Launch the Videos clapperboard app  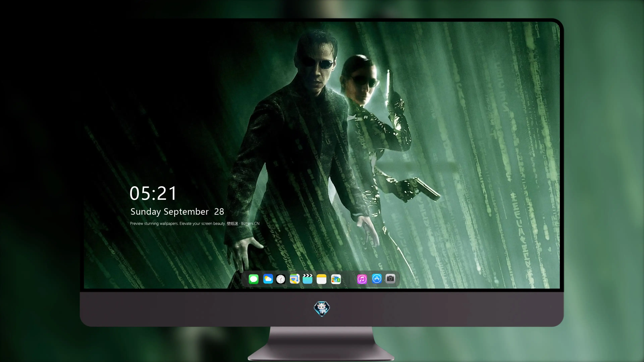point(308,279)
